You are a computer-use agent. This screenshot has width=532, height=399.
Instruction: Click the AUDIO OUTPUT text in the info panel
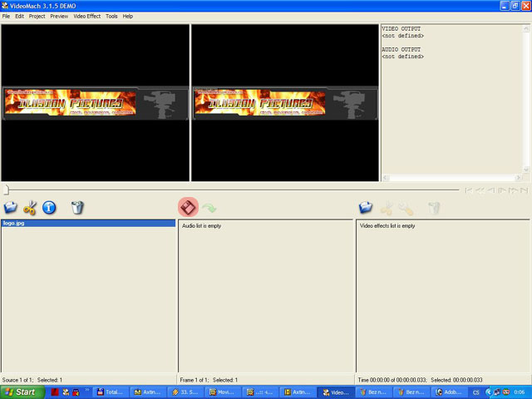[401, 50]
